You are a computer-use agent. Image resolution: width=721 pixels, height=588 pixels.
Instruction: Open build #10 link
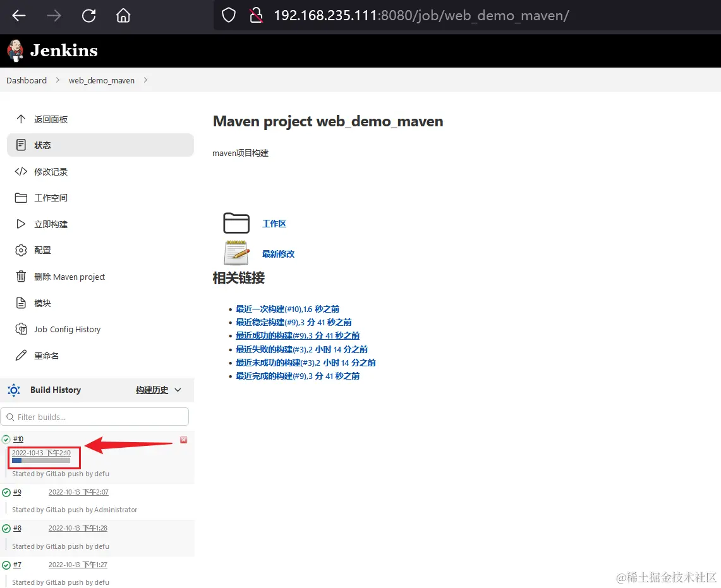pyautogui.click(x=18, y=439)
